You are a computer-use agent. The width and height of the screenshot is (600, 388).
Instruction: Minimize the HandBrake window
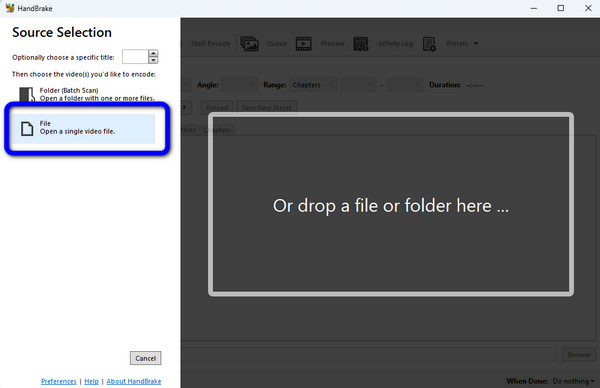[533, 8]
